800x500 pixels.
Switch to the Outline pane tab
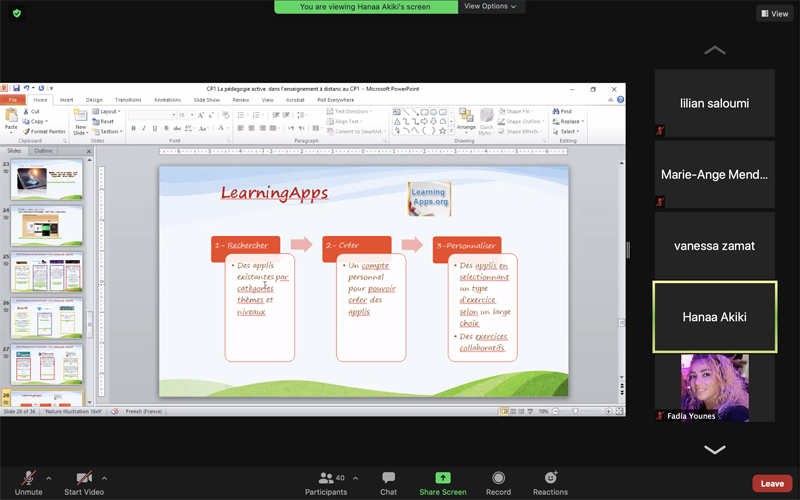(x=43, y=151)
